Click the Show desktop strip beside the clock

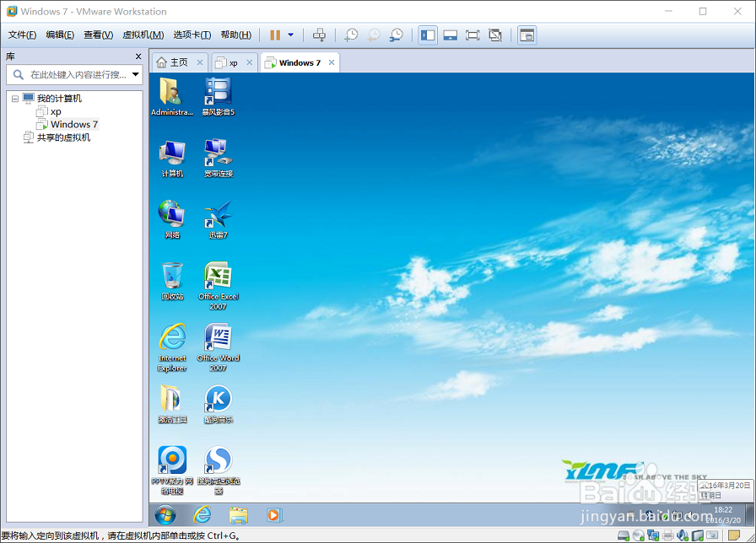click(750, 515)
